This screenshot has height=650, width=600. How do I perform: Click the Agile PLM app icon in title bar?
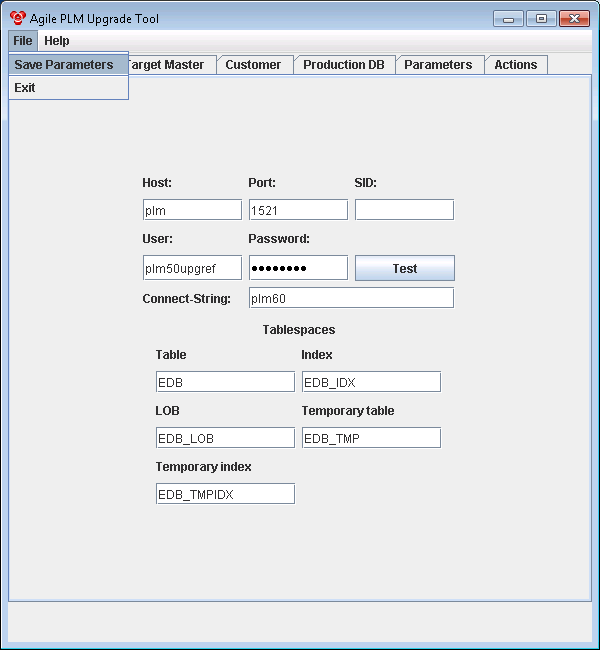click(x=18, y=18)
